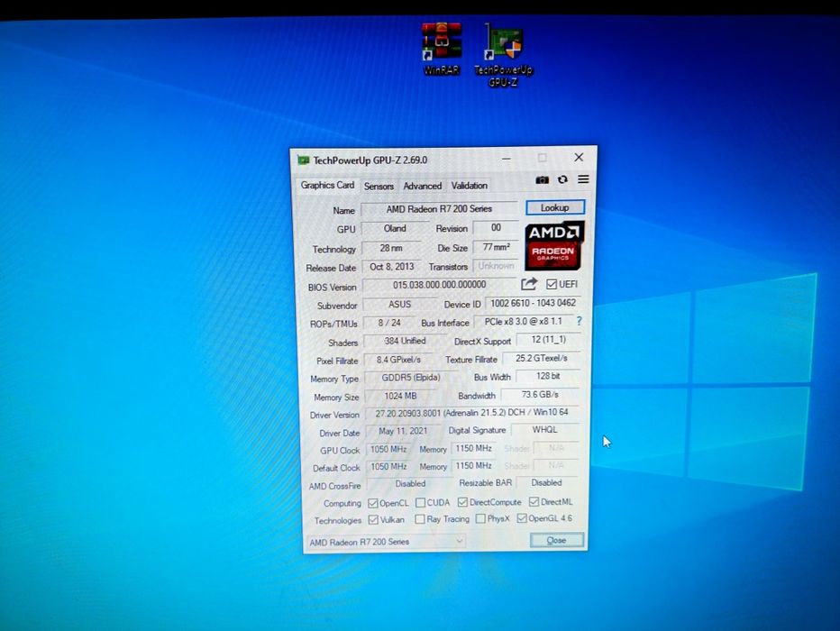840x631 pixels.
Task: Click the Die Size value 77 mm²
Action: [x=496, y=247]
